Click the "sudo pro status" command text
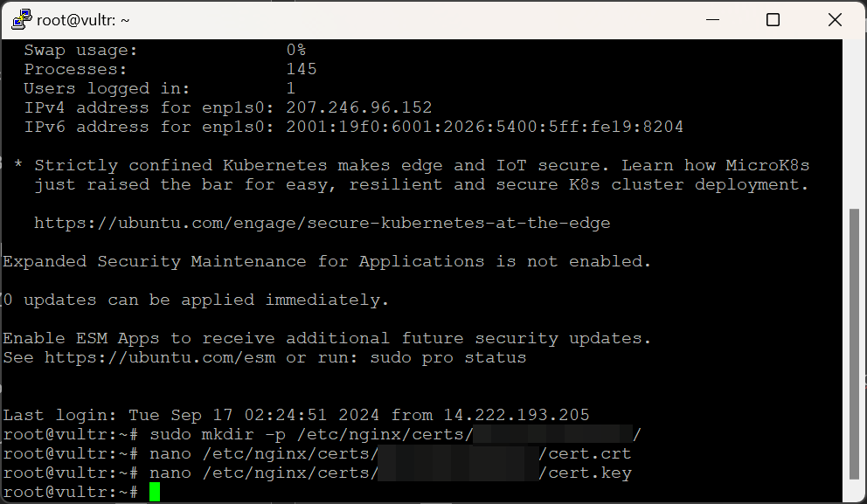Viewport: 867px width, 504px height. (x=463, y=358)
